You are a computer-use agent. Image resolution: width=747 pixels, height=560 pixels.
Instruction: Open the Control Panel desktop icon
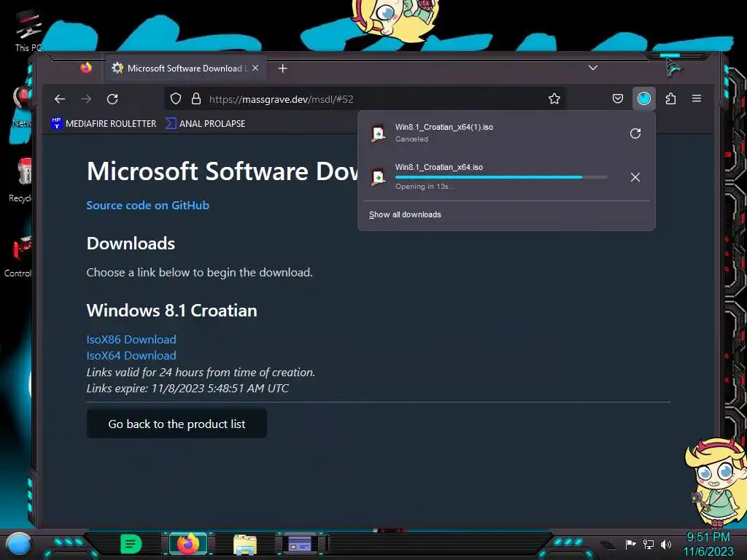pyautogui.click(x=19, y=256)
